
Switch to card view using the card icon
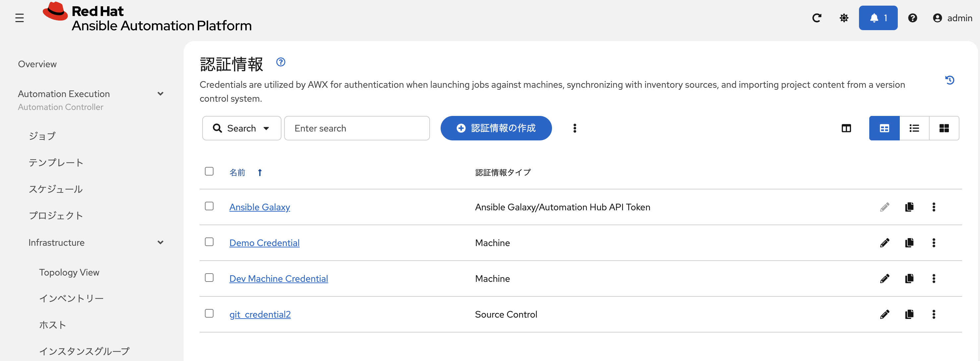(x=944, y=128)
